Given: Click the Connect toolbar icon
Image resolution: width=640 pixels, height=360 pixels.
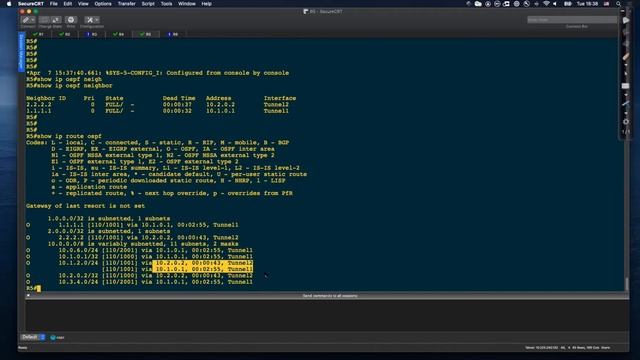Looking at the screenshot, I should [26, 20].
